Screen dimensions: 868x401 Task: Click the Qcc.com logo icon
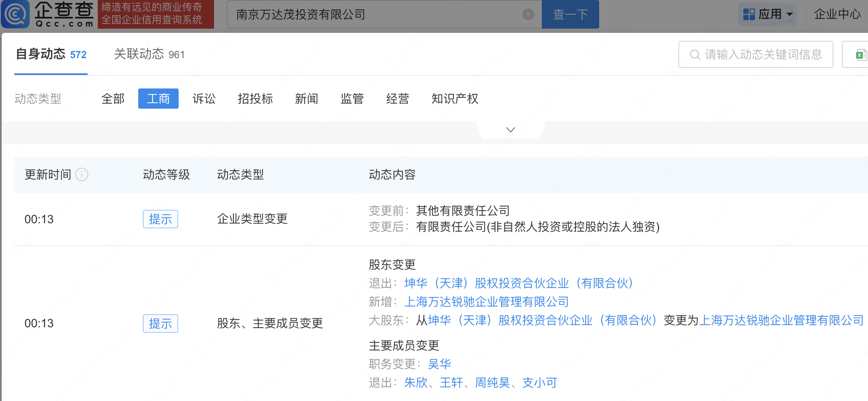[16, 14]
